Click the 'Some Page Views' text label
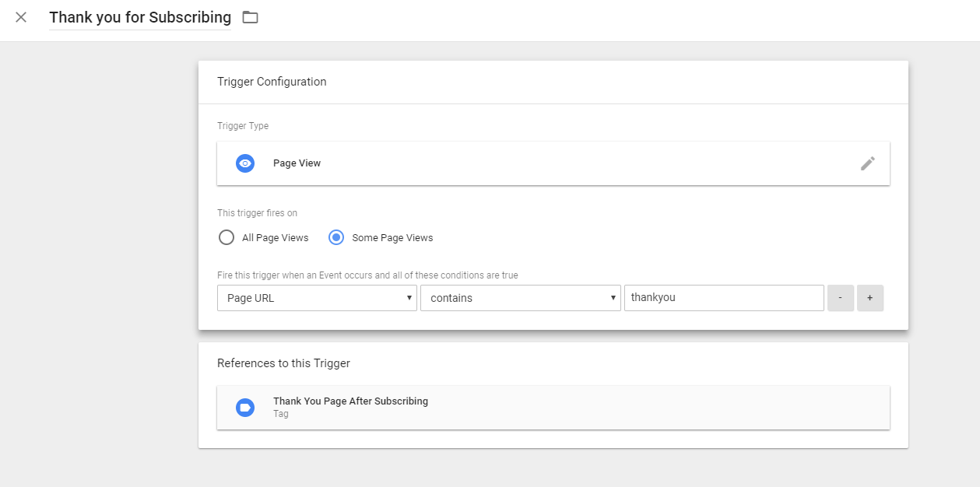Image resolution: width=980 pixels, height=487 pixels. pyautogui.click(x=392, y=238)
